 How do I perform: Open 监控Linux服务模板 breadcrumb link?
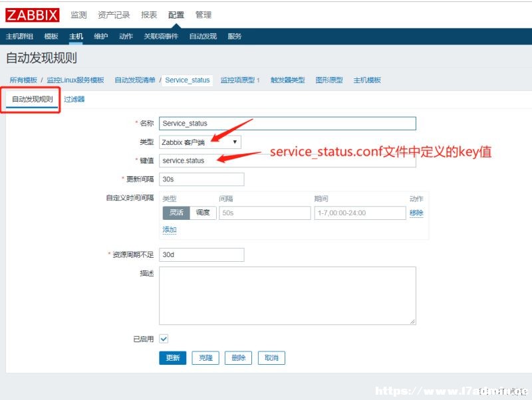click(75, 80)
